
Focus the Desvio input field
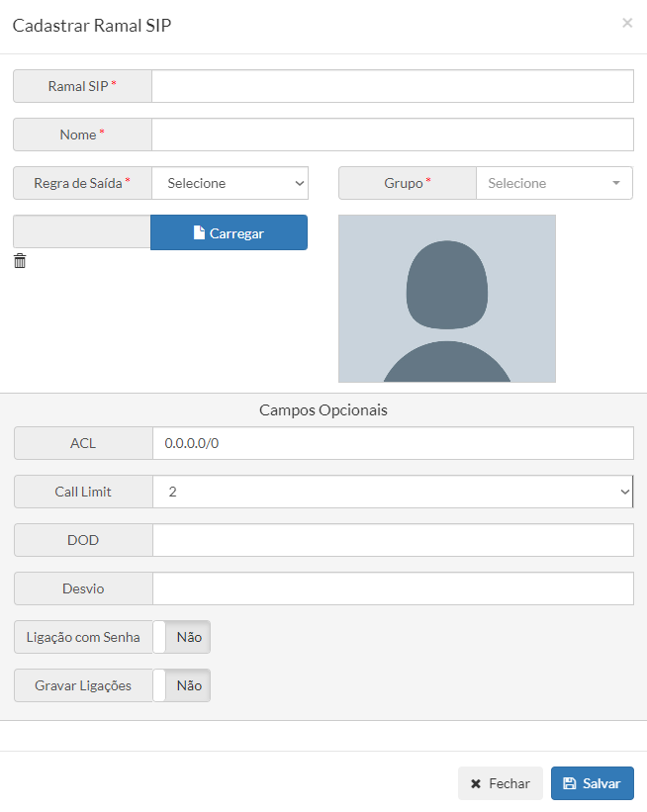(x=393, y=588)
